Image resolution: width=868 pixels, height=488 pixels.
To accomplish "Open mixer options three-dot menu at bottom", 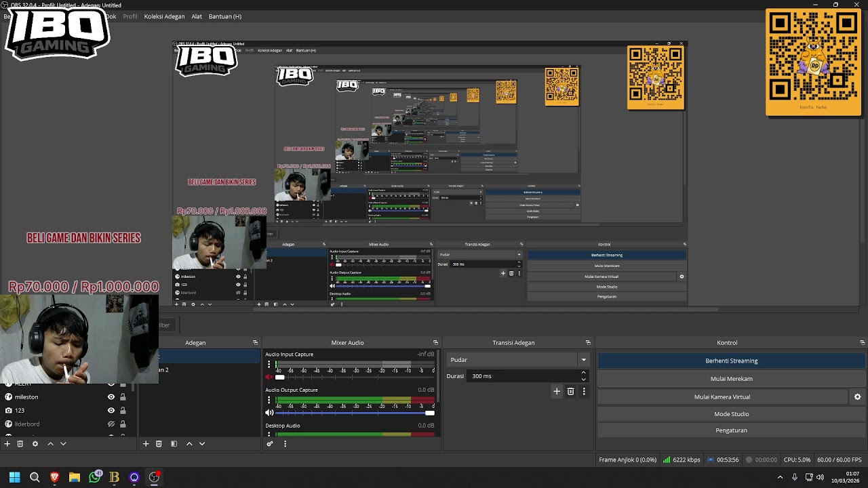I will click(x=285, y=444).
